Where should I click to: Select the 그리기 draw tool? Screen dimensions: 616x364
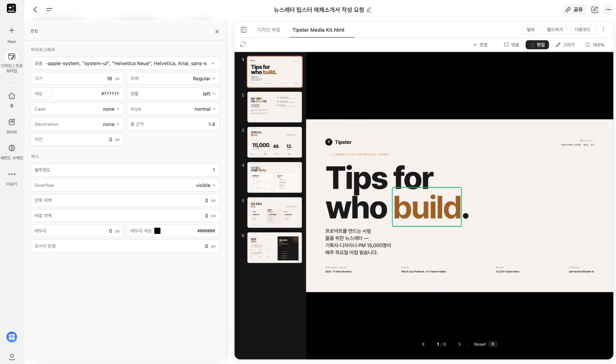[565, 45]
